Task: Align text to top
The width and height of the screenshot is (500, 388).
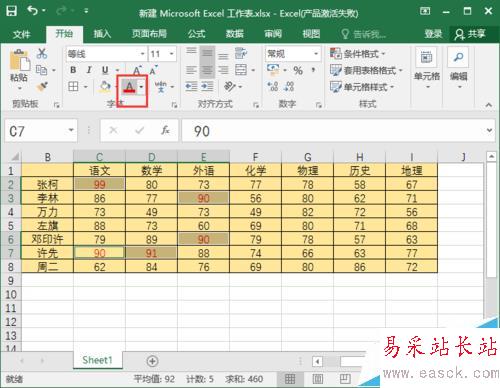Action: [x=191, y=51]
